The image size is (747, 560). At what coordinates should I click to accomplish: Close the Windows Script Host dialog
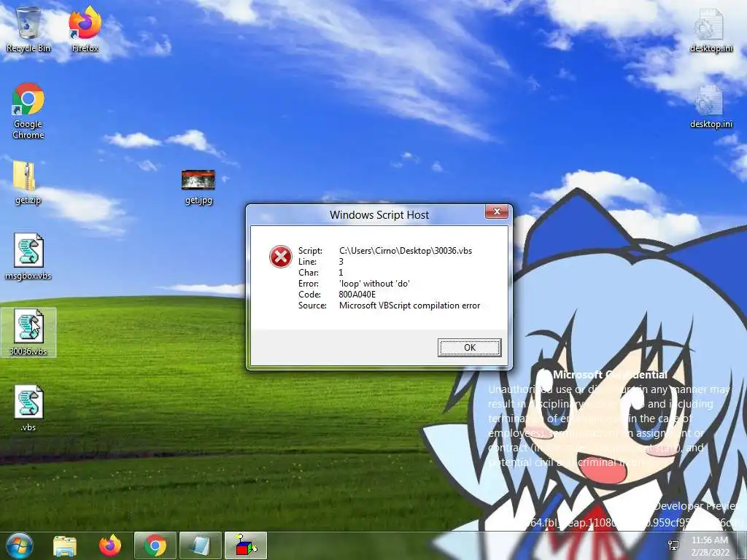click(496, 211)
